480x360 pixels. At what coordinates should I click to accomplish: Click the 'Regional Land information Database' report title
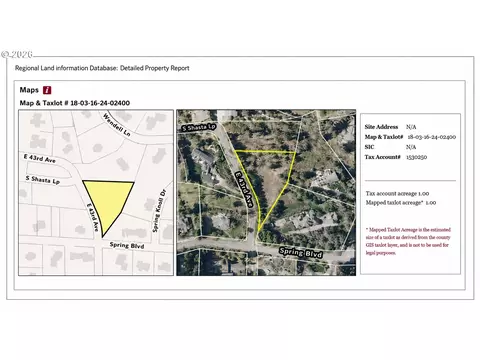(102, 68)
